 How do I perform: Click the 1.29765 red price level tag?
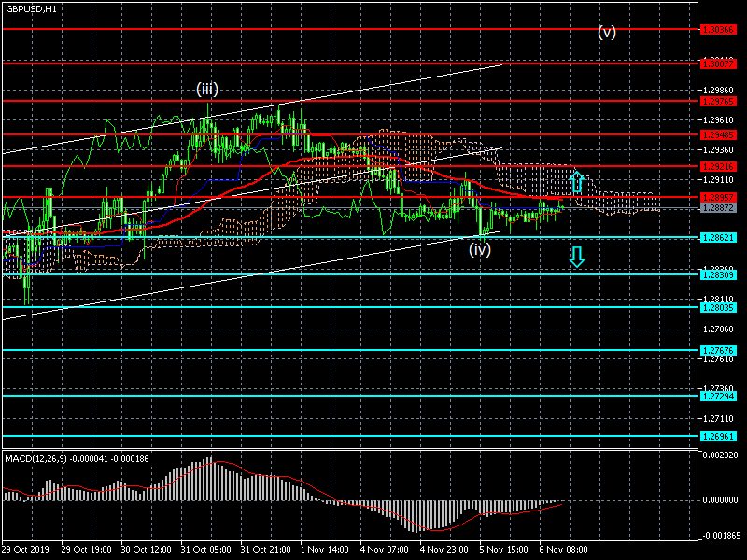click(718, 102)
